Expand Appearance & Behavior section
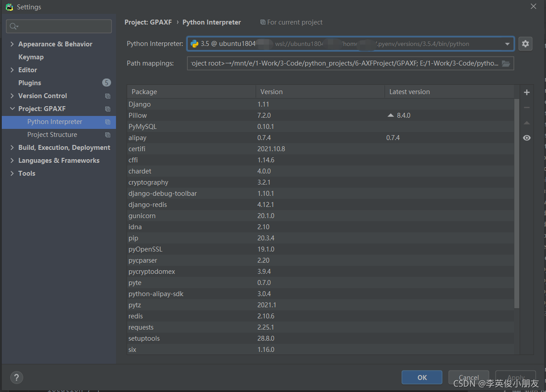Image resolution: width=546 pixels, height=392 pixels. point(12,44)
